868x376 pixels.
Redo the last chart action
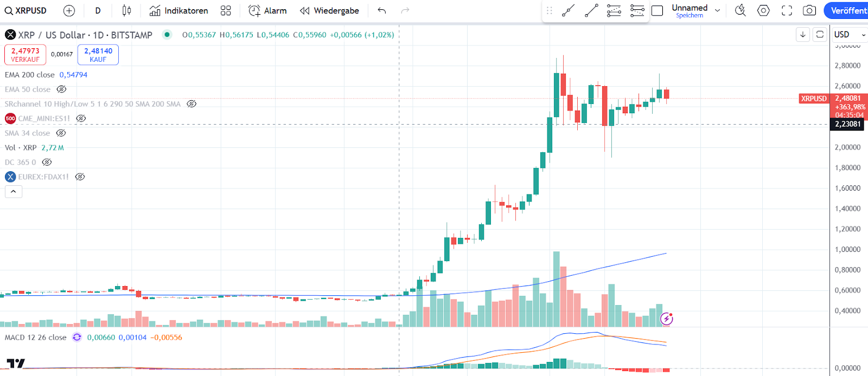pos(405,10)
